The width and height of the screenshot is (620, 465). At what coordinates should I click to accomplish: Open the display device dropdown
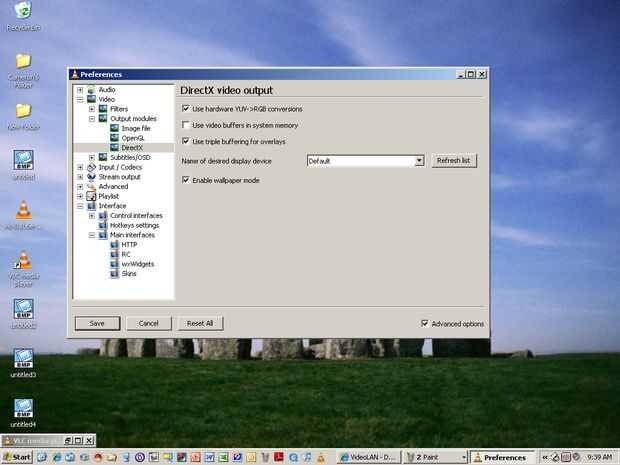pos(419,161)
